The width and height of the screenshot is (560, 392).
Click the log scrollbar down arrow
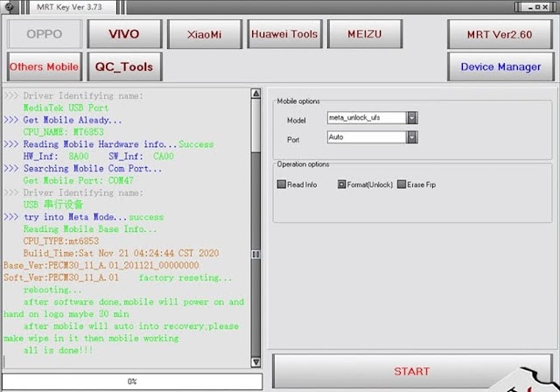255,362
